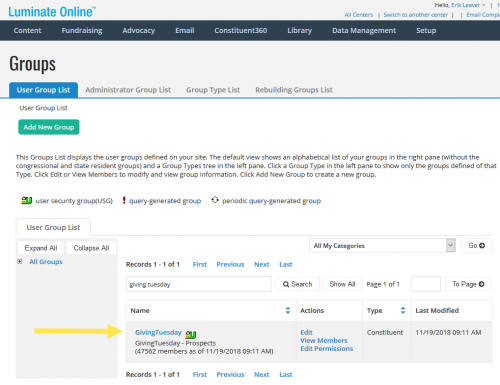Open the Email menu
The width and height of the screenshot is (500, 385).
[x=185, y=30]
